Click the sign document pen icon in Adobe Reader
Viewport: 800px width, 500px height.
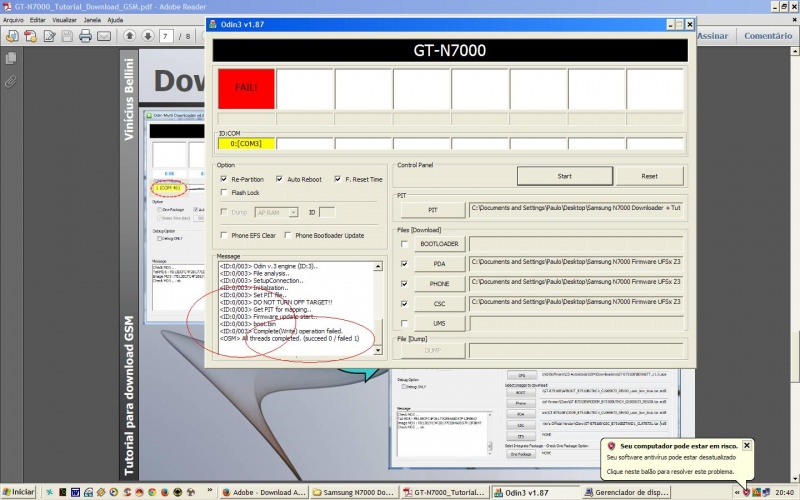[49, 36]
